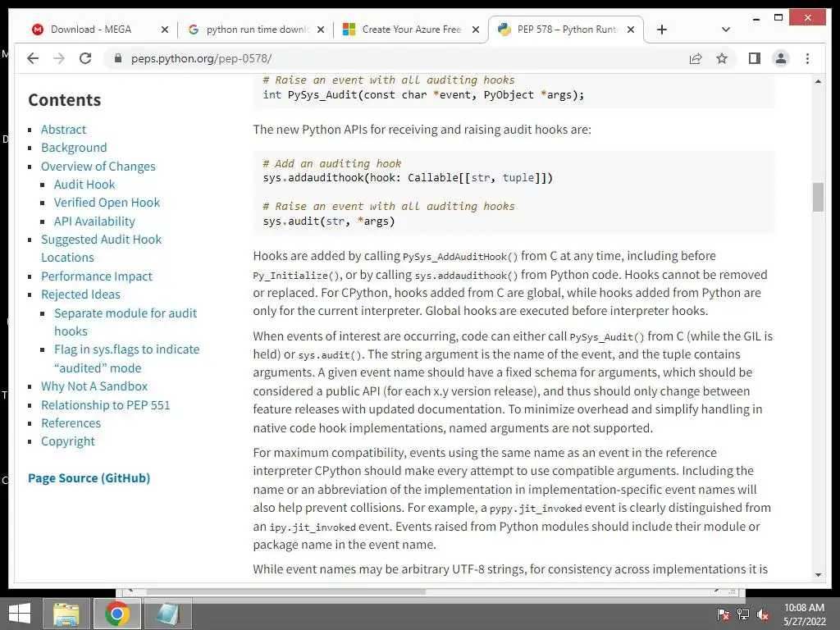
Task: Open Chrome's three-dot menu
Action: 807,58
